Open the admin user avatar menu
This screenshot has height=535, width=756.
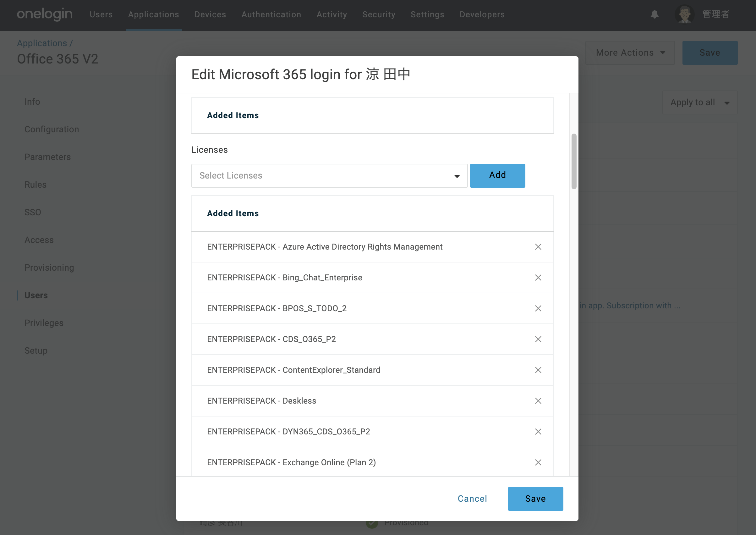click(x=685, y=14)
